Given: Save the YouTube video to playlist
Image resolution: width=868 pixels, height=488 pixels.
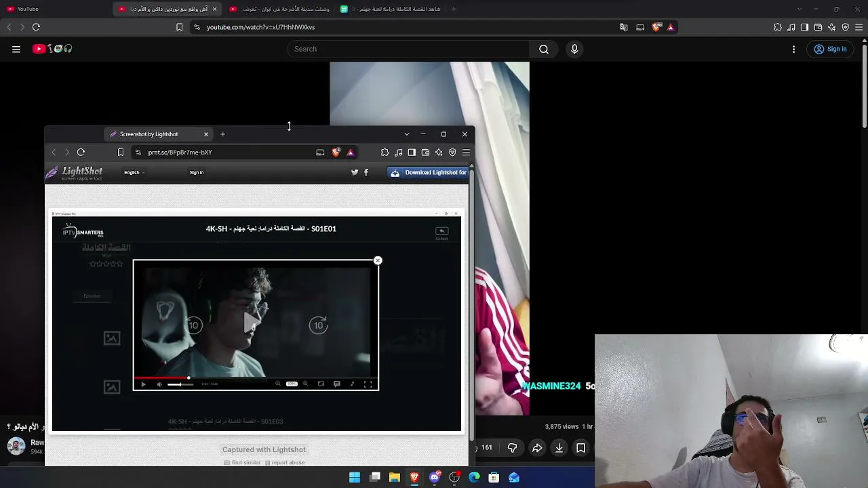Looking at the screenshot, I should (581, 448).
